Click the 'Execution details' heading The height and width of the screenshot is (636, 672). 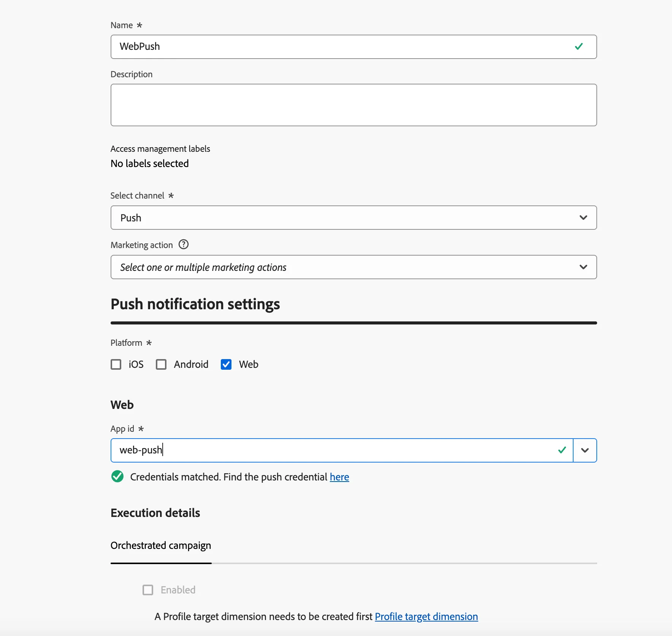coord(155,513)
